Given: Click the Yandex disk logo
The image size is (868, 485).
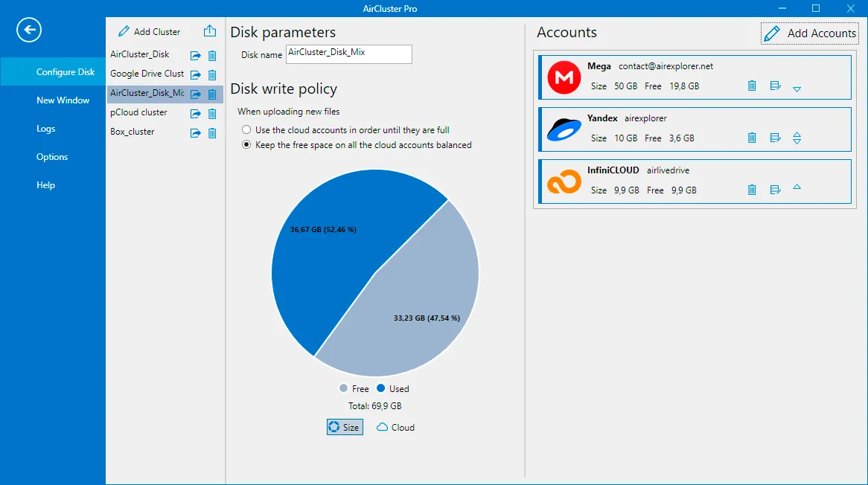Looking at the screenshot, I should (564, 129).
